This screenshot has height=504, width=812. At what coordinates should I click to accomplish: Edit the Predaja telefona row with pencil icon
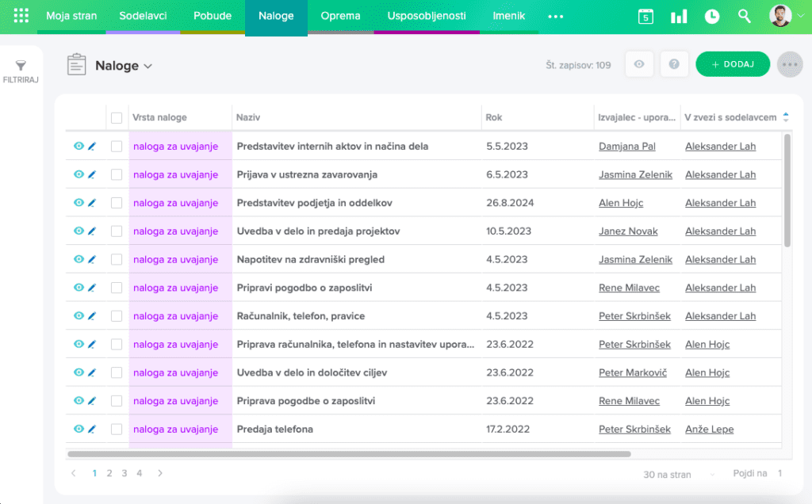pos(92,429)
